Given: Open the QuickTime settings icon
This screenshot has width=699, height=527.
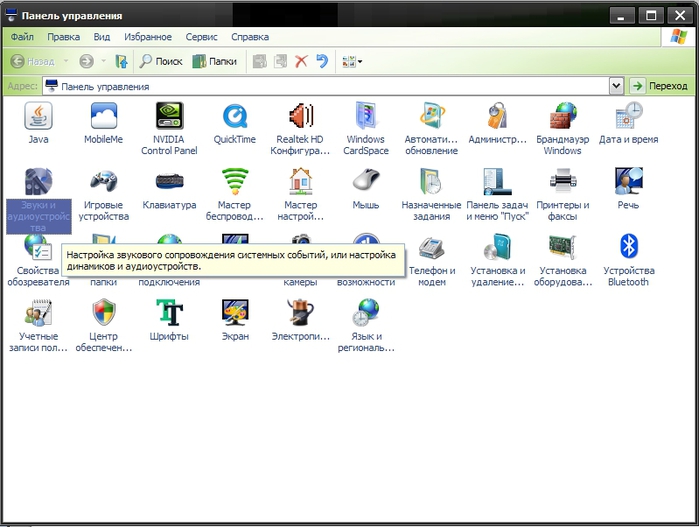Looking at the screenshot, I should click(x=234, y=122).
